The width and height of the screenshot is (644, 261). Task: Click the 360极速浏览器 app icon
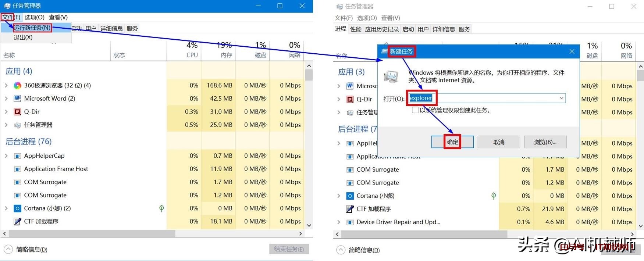pos(17,86)
